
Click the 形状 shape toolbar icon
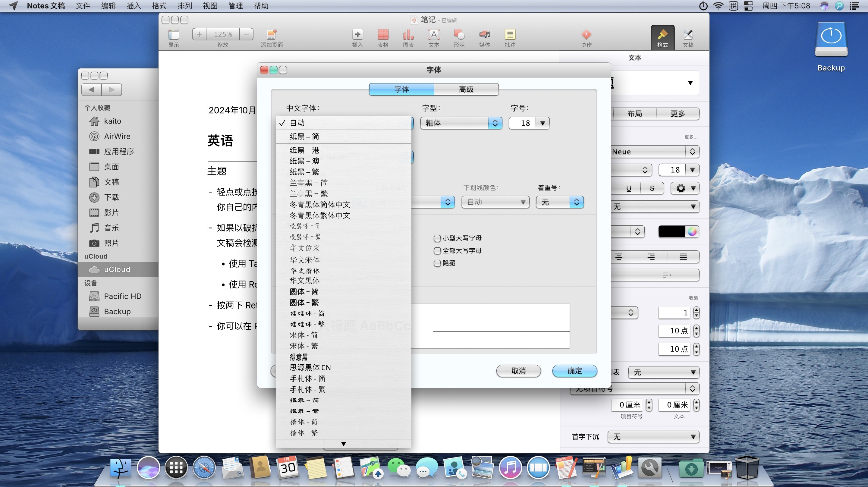[x=459, y=34]
